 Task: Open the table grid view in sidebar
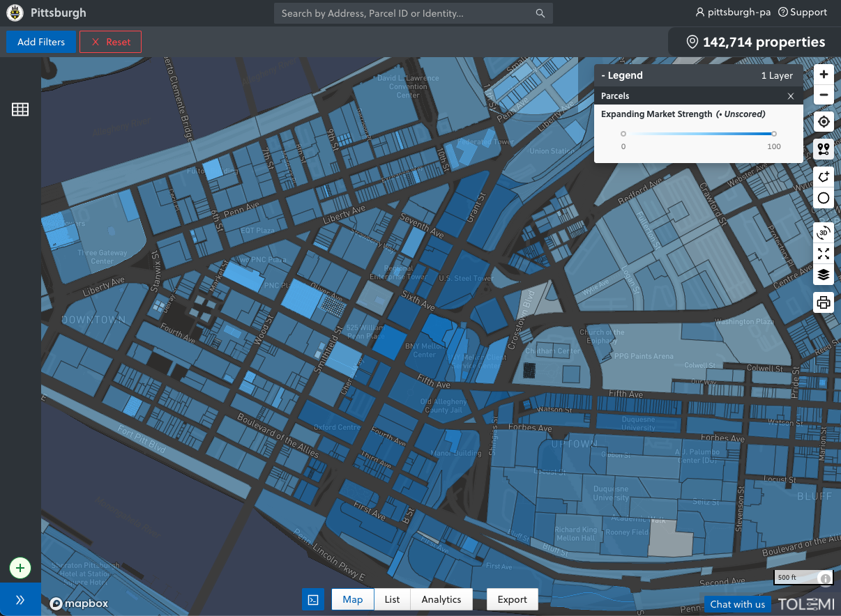(x=20, y=109)
